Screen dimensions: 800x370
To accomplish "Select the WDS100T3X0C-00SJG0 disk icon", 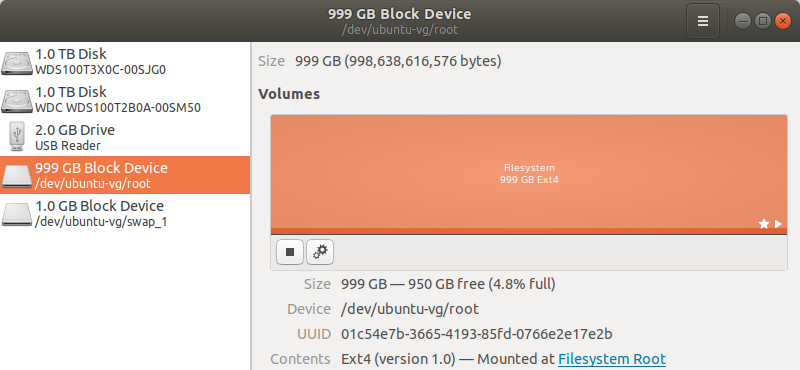I will pyautogui.click(x=17, y=61).
